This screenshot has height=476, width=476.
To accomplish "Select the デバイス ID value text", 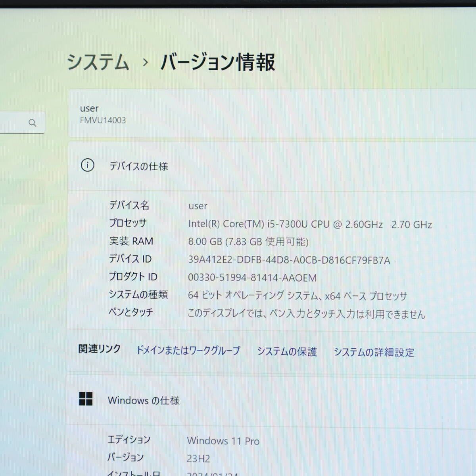I will pyautogui.click(x=289, y=260).
